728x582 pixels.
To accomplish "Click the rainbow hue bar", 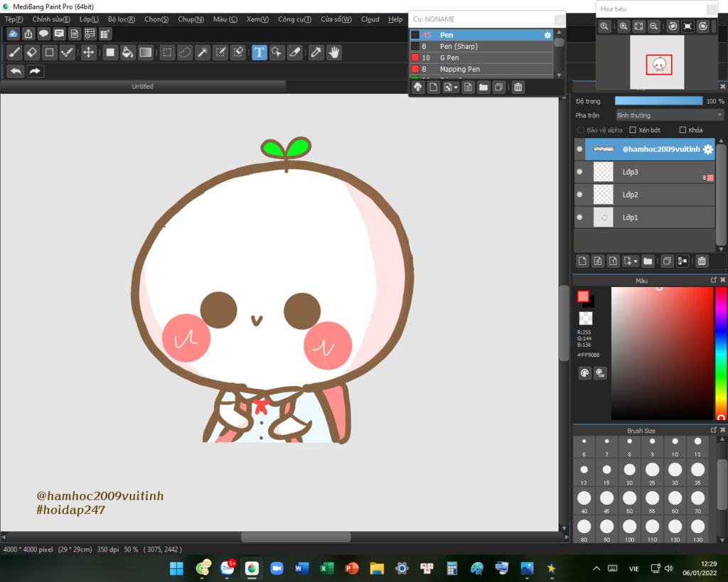I will [721, 353].
